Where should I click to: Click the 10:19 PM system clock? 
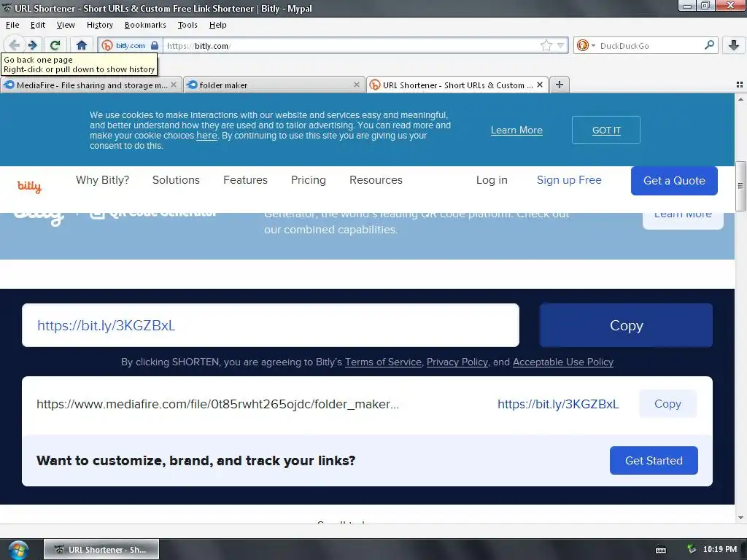(719, 550)
